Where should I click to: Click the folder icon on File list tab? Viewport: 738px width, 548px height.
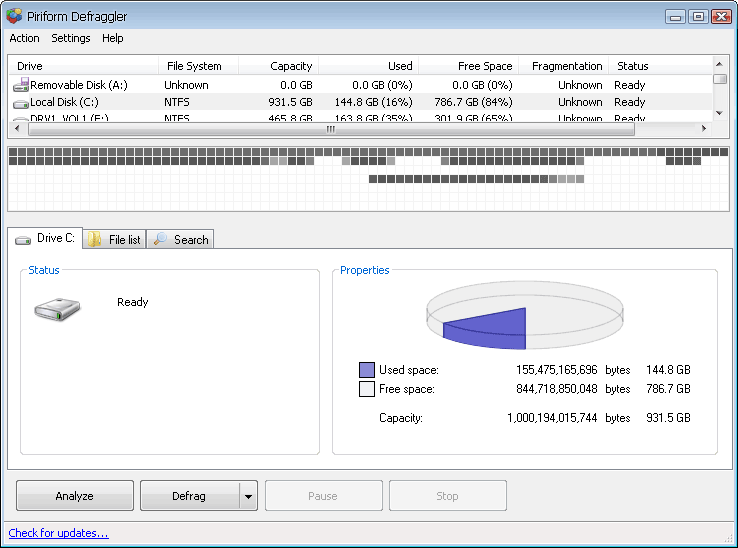click(95, 239)
